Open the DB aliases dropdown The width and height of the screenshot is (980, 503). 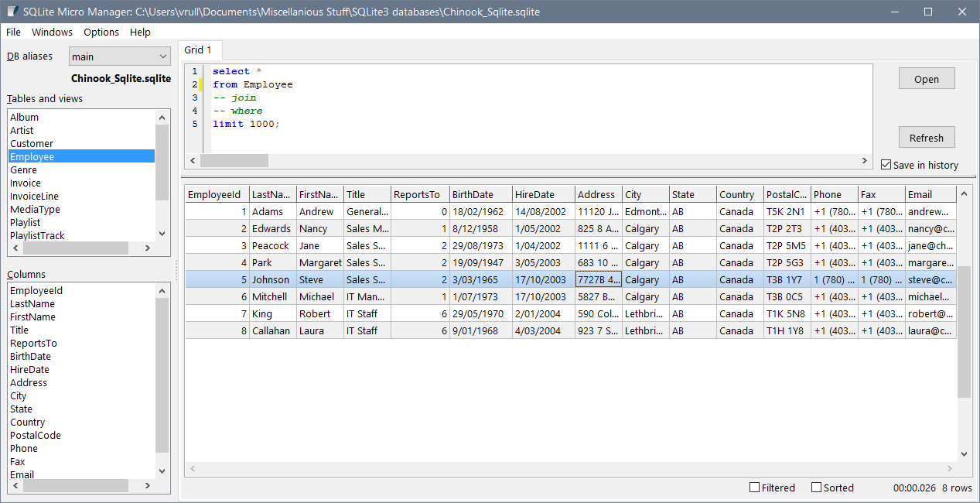(120, 56)
